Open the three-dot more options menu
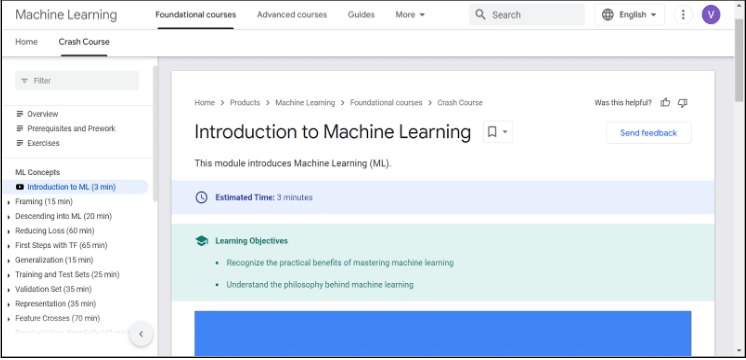 683,15
